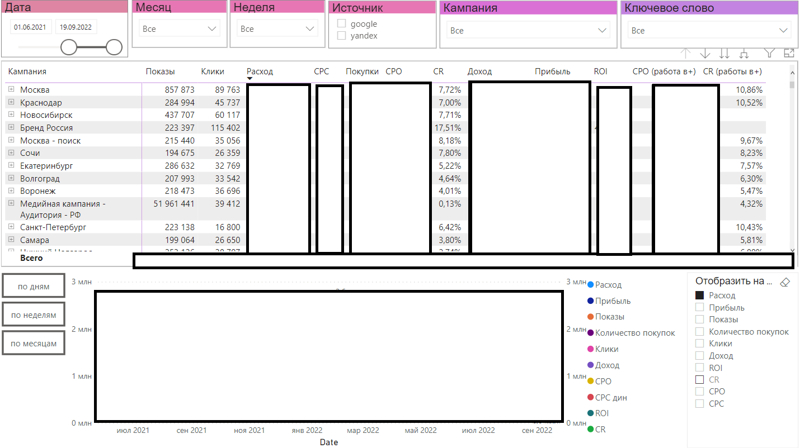Image resolution: width=800 pixels, height=448 pixels.
Task: Click the drill up arrow icon
Action: point(685,54)
